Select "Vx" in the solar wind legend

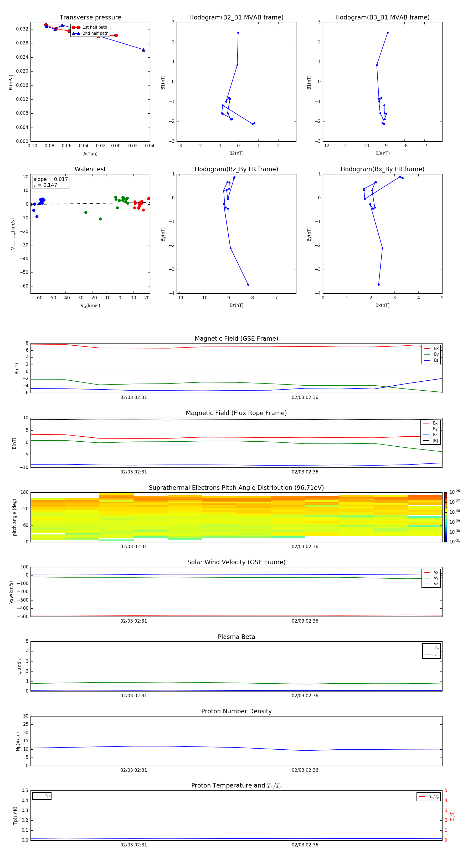[431, 572]
